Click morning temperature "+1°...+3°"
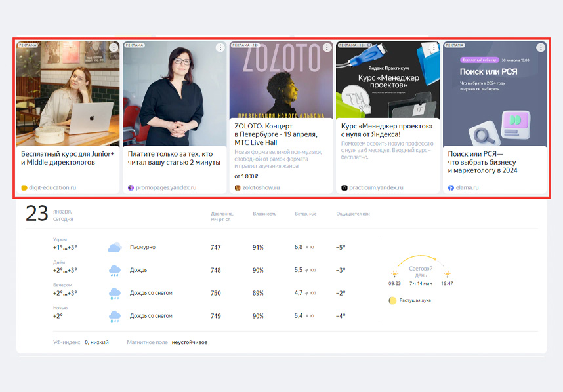The image size is (563, 392). tap(65, 248)
